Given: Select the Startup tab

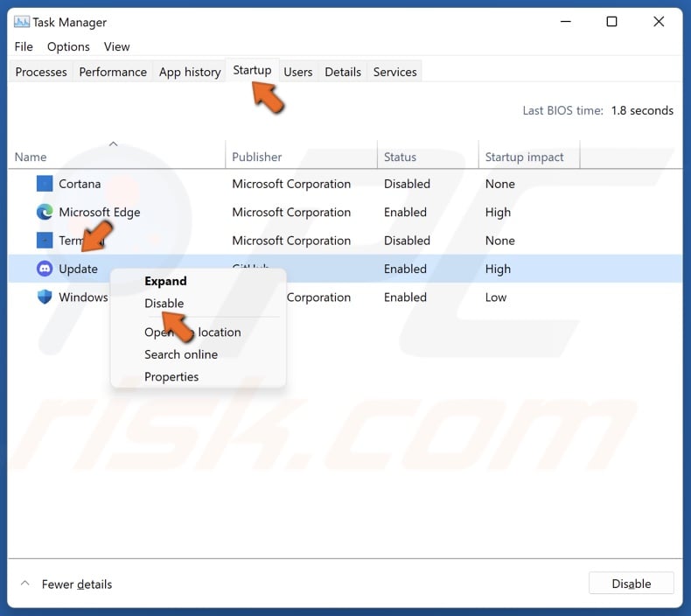Looking at the screenshot, I should point(252,70).
